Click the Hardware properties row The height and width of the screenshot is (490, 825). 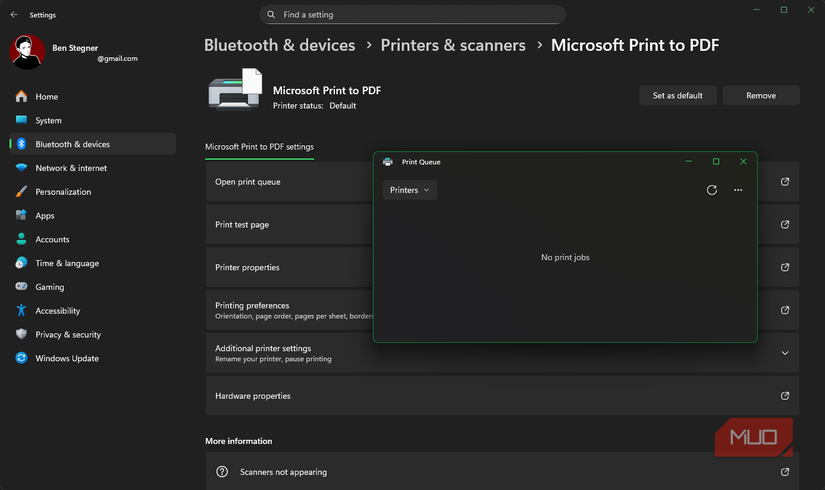[x=502, y=396]
